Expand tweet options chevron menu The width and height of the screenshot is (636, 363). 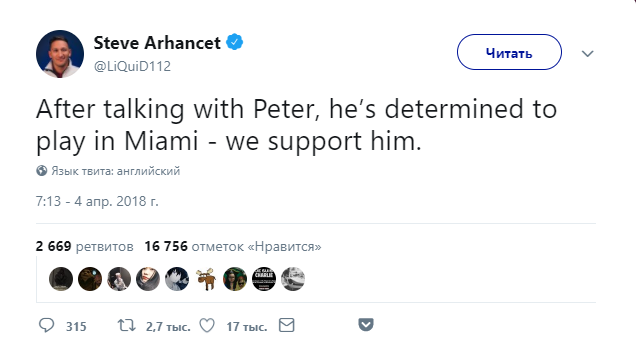[x=587, y=54]
